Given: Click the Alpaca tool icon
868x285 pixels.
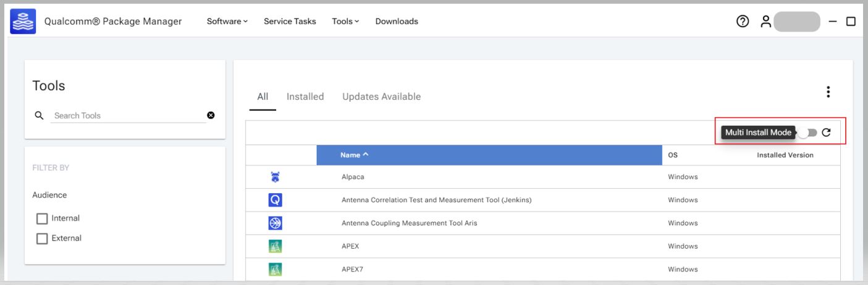Looking at the screenshot, I should tap(276, 177).
